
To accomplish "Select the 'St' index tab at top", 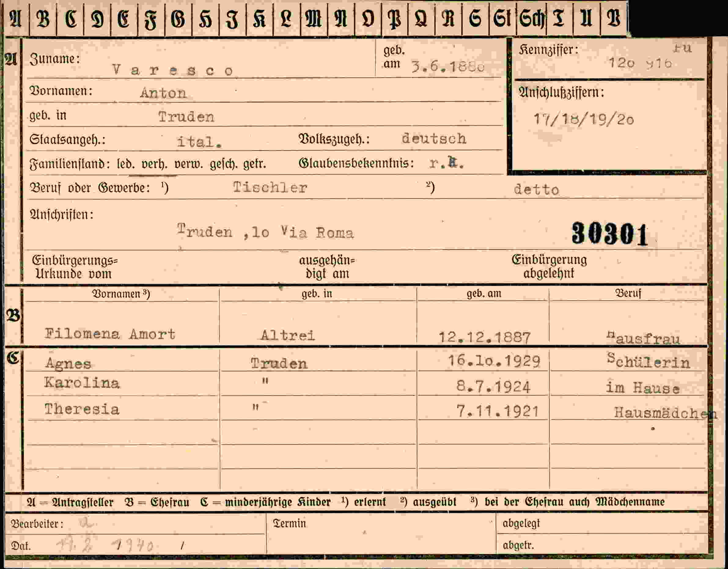I will 503,19.
